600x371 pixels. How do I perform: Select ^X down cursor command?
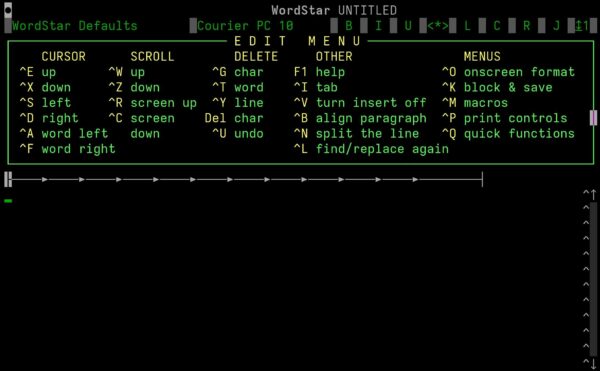[45, 88]
